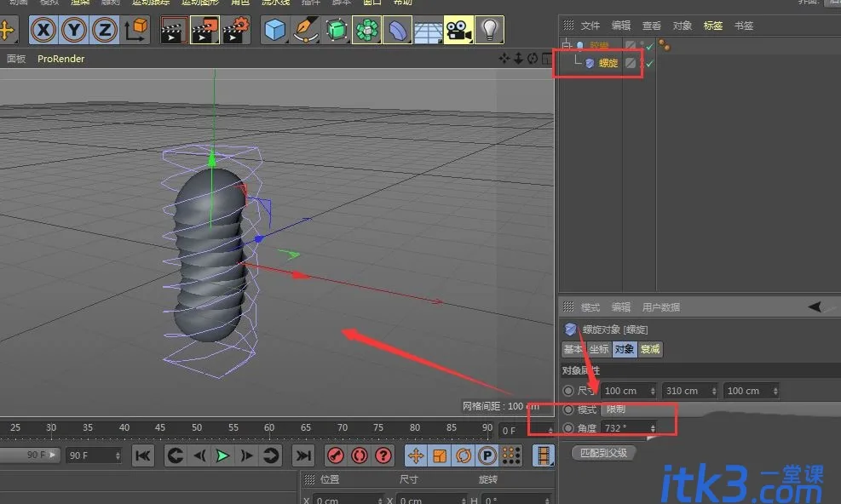
Task: Open the 面板 viewport menu
Action: pos(16,59)
